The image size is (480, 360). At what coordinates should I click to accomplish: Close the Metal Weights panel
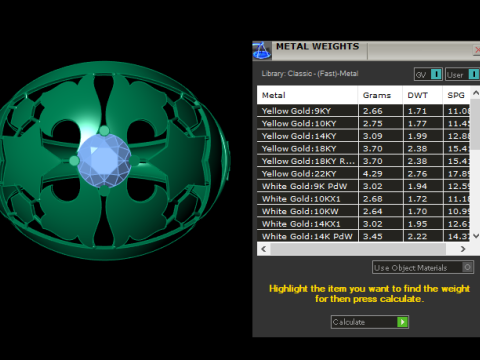pos(477,50)
